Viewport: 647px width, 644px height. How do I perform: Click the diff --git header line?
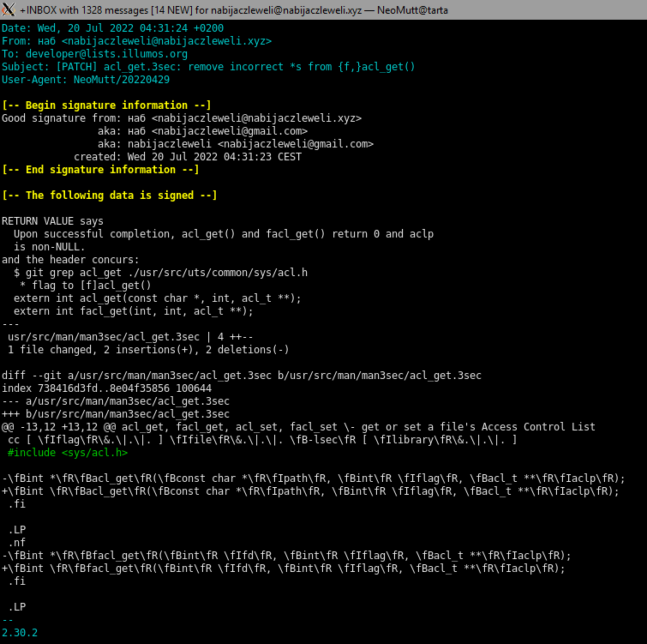[x=242, y=376]
